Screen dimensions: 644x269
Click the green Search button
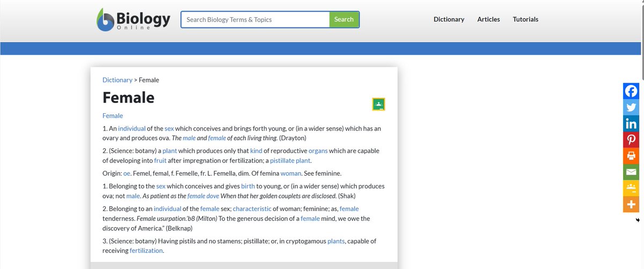(x=344, y=19)
